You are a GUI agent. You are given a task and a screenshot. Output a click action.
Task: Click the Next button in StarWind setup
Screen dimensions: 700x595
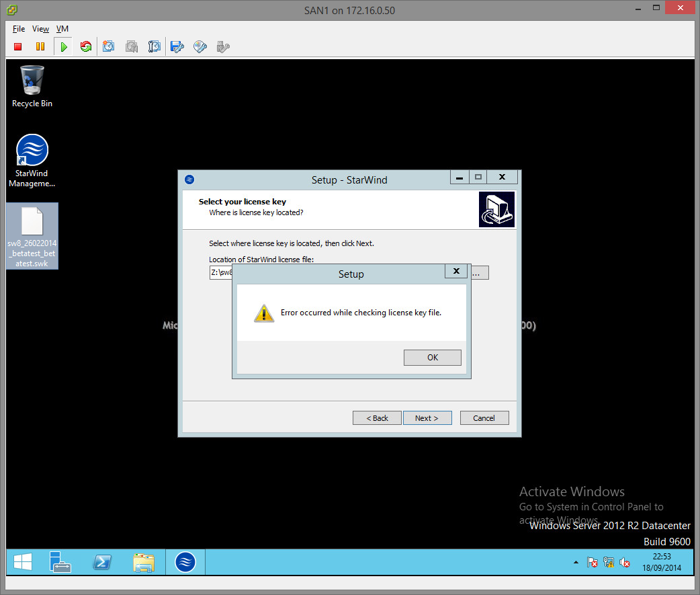(x=427, y=418)
